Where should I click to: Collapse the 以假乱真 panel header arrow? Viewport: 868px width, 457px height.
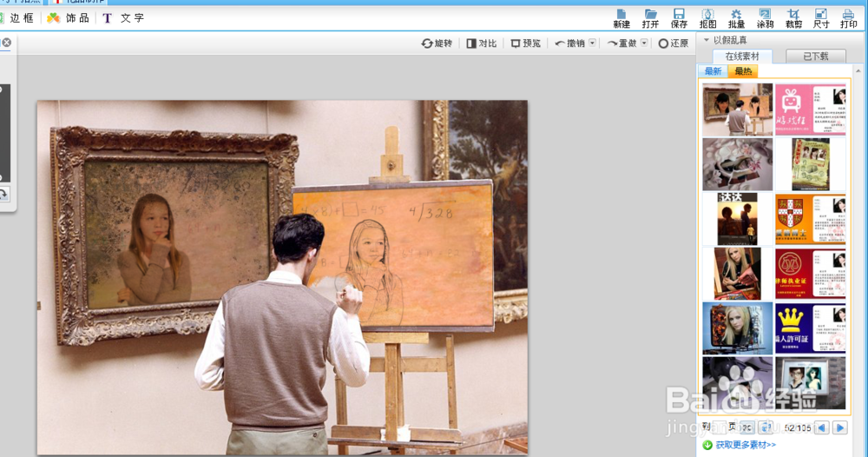[706, 40]
